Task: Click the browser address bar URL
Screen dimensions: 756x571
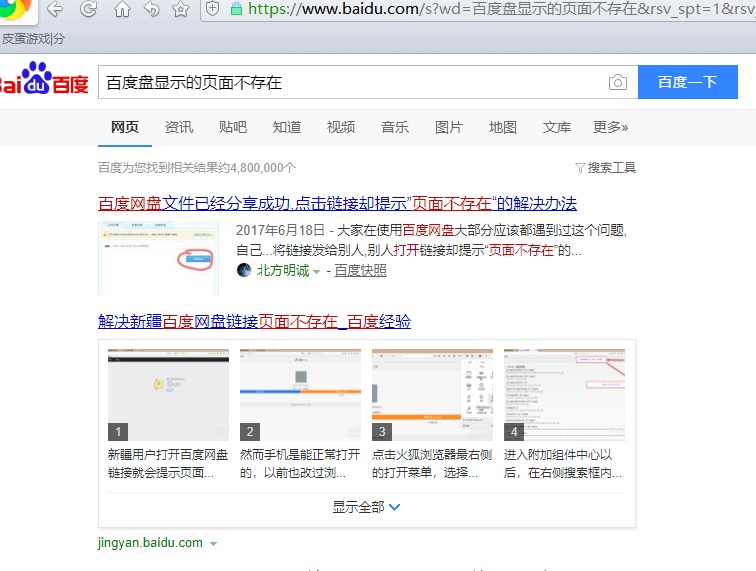Action: tap(499, 9)
